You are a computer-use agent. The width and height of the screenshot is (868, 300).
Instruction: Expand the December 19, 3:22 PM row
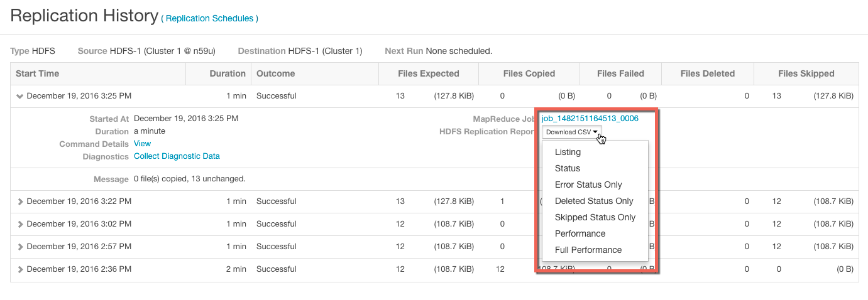[x=20, y=202]
